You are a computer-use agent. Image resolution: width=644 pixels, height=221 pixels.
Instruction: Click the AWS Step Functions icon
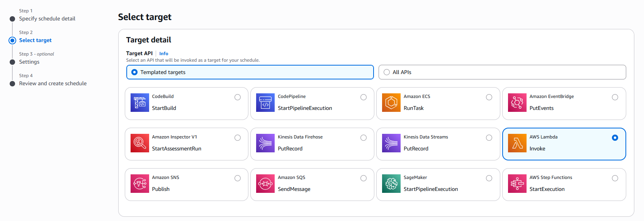coord(517,184)
